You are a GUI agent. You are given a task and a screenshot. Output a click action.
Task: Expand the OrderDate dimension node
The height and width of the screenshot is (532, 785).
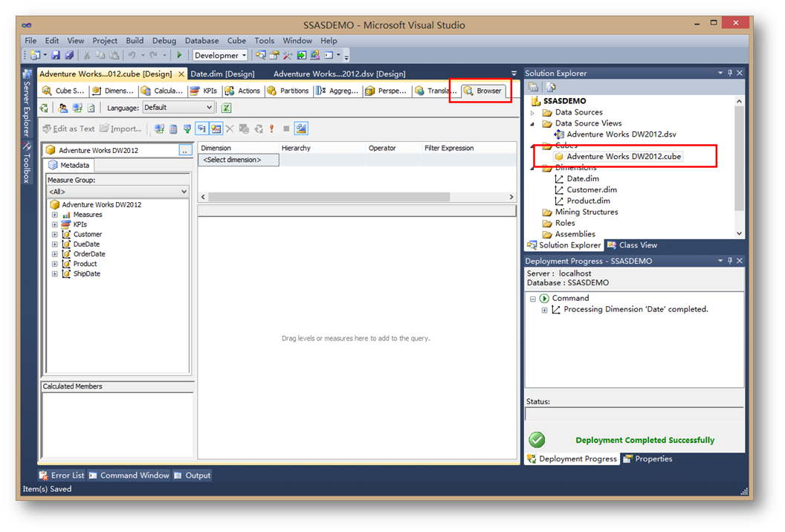click(54, 254)
